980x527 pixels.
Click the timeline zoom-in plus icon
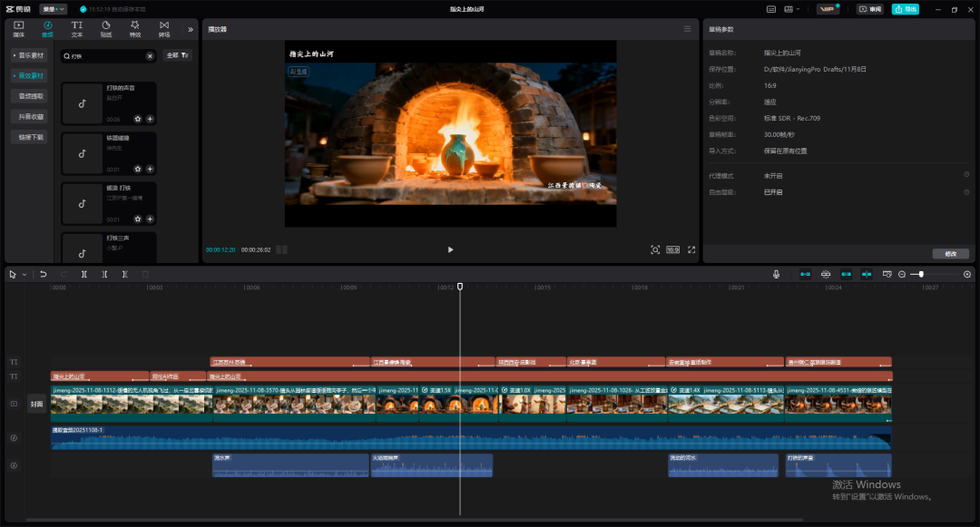tap(967, 274)
